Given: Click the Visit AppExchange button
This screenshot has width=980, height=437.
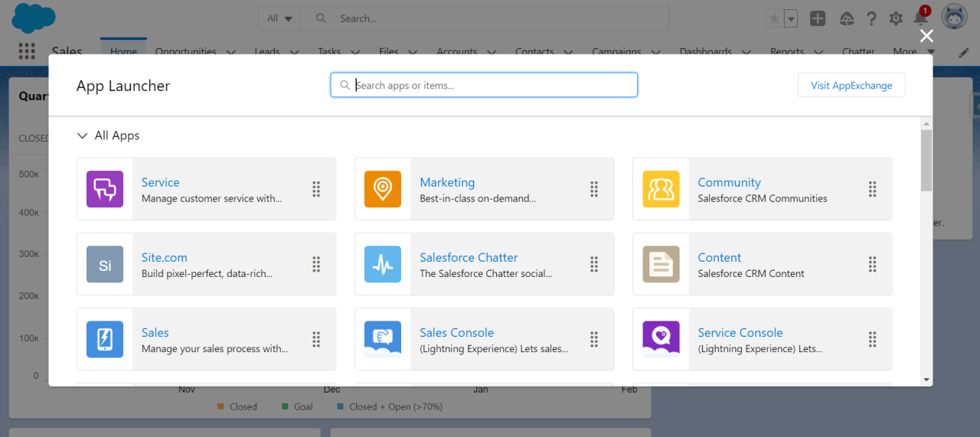Looking at the screenshot, I should [851, 85].
